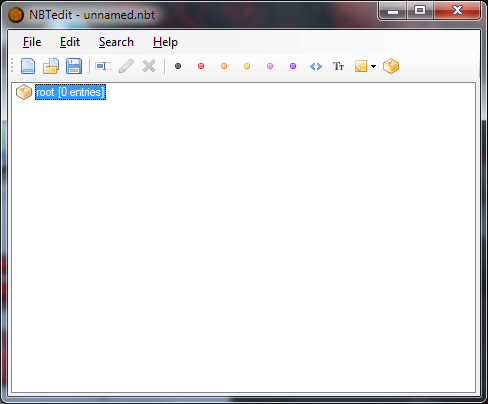Image resolution: width=488 pixels, height=404 pixels.
Task: Close the NBTedit window
Action: pos(457,11)
